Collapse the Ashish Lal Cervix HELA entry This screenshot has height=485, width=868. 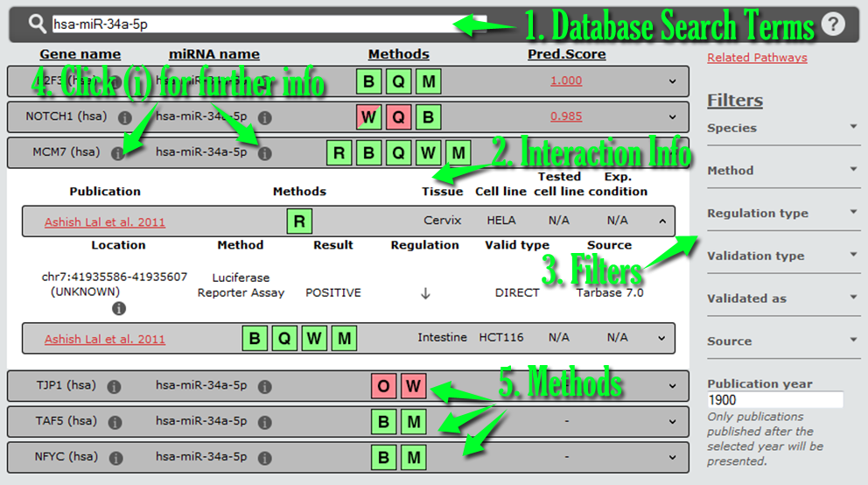[x=661, y=221]
